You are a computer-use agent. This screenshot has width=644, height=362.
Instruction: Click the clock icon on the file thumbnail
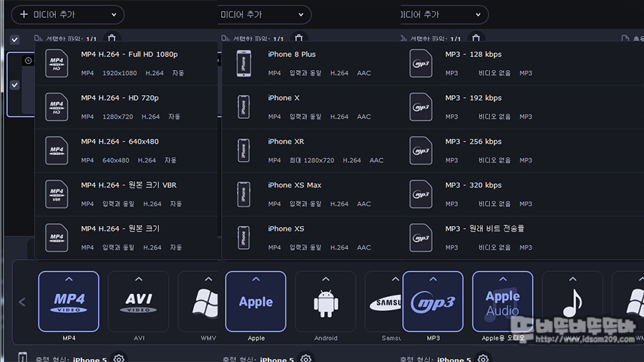[x=28, y=61]
